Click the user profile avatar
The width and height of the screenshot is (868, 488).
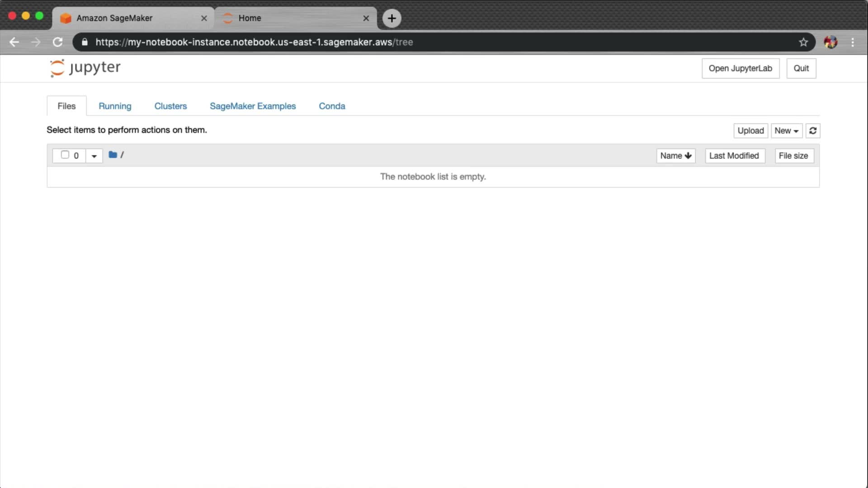click(830, 42)
